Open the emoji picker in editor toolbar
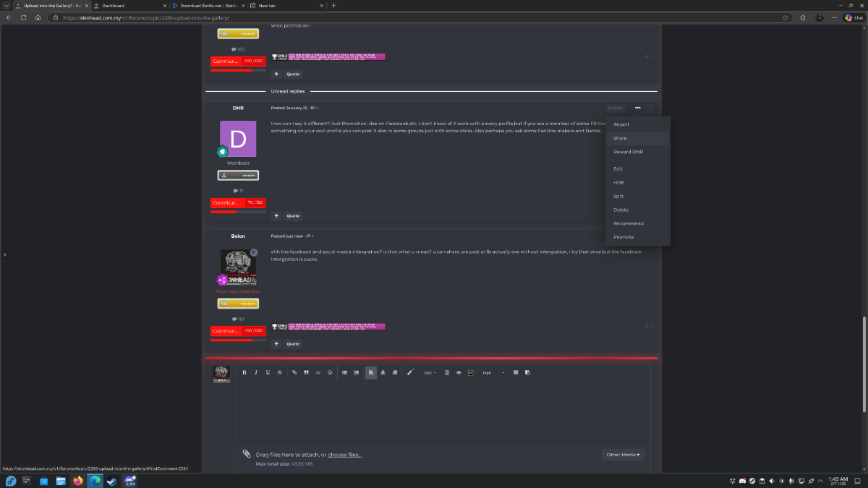The height and width of the screenshot is (488, 868). [330, 372]
